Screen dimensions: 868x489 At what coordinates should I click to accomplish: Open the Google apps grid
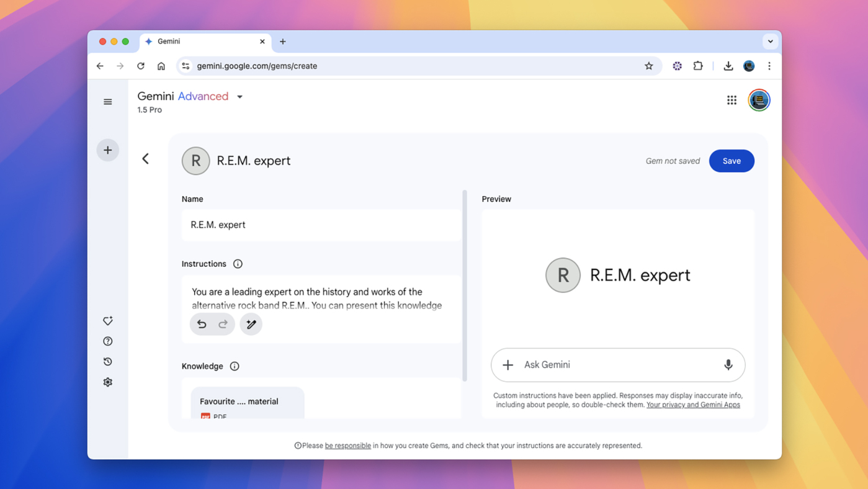[x=732, y=101]
